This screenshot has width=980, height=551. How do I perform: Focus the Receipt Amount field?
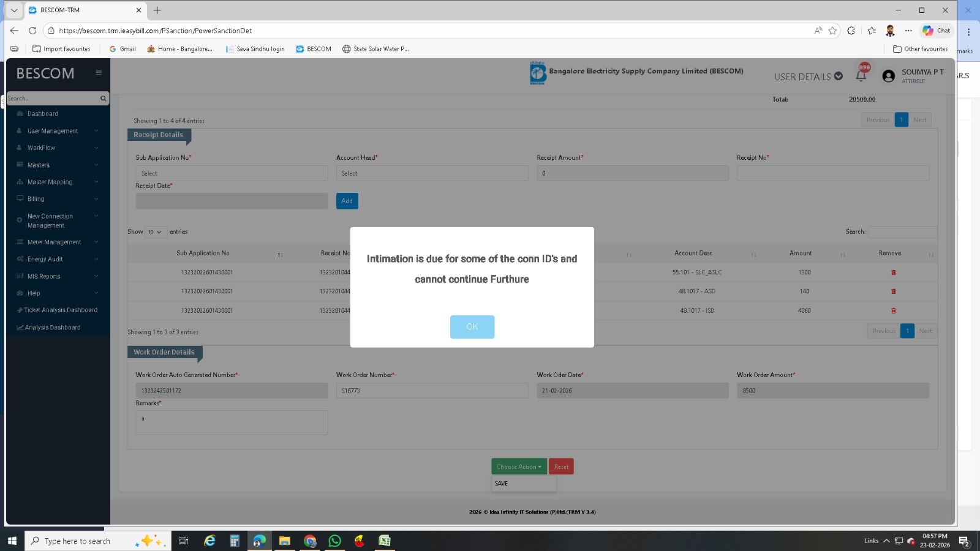click(633, 173)
